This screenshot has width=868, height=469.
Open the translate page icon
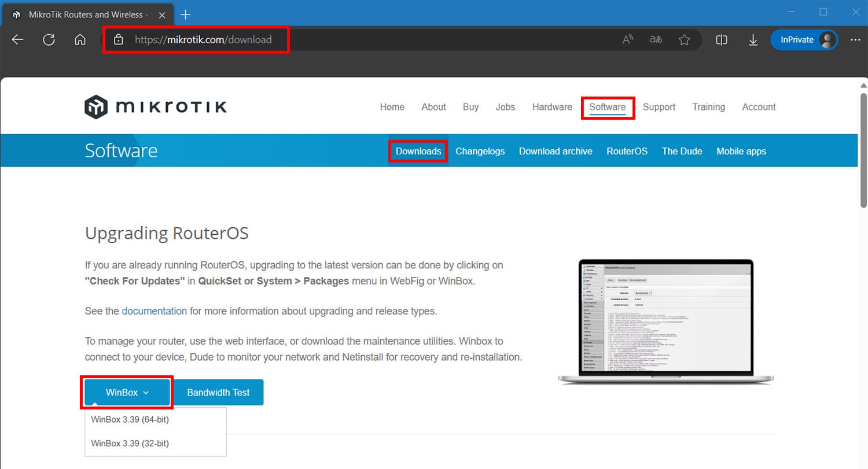(656, 40)
